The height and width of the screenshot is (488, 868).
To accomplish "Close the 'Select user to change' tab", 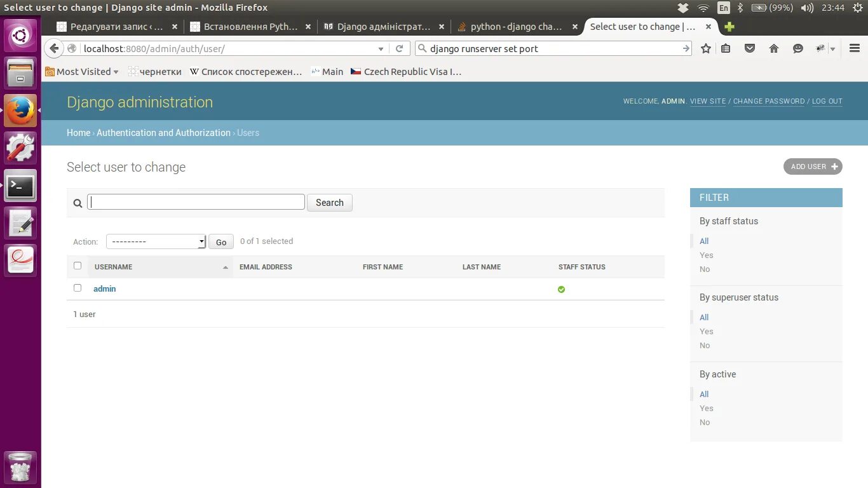I will pyautogui.click(x=709, y=27).
